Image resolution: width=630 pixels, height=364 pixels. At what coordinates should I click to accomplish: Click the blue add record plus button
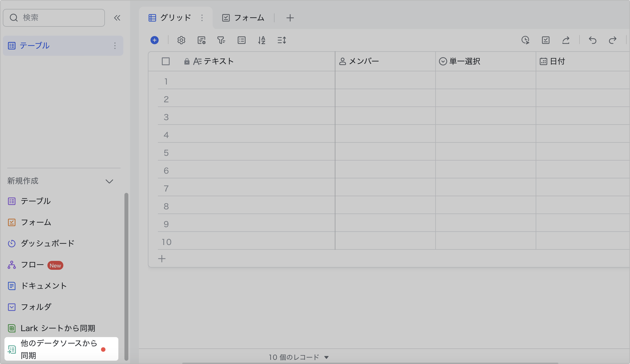154,40
